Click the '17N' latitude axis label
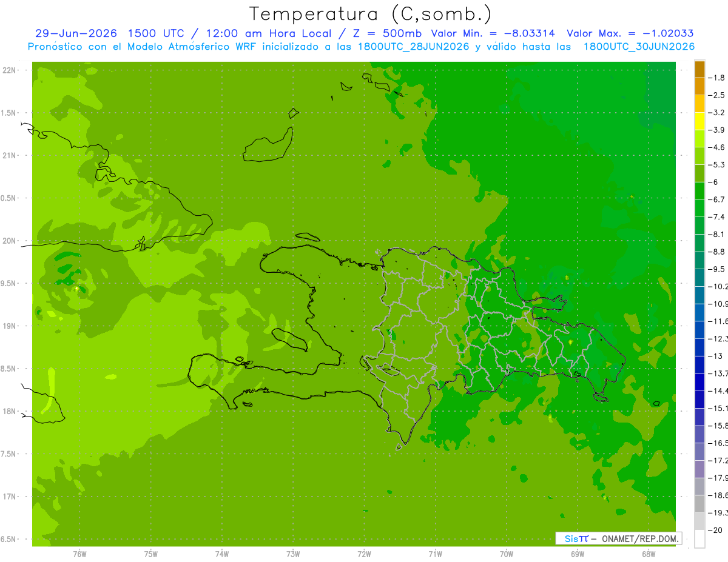728x562 pixels. coord(10,496)
